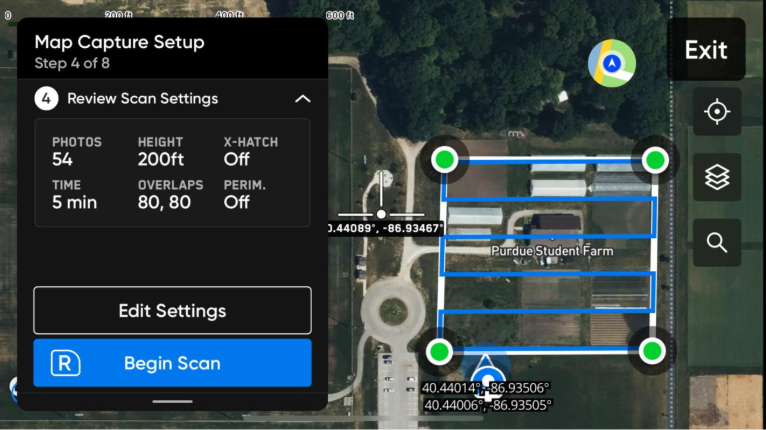The height and width of the screenshot is (430, 766).
Task: Tap the white crosshair waypoint marker
Action: coord(381,214)
